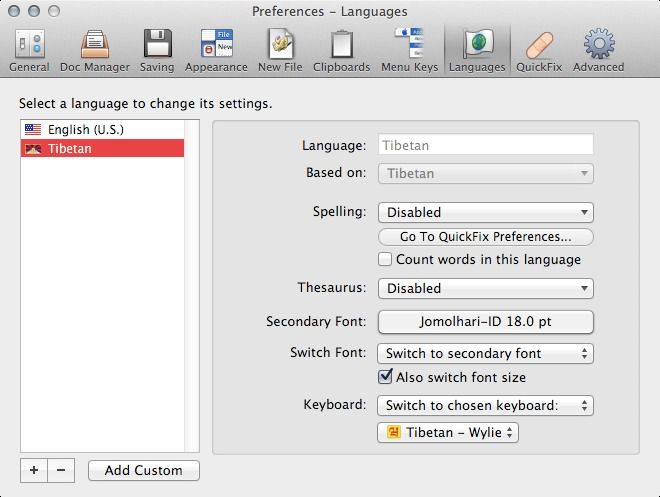Image resolution: width=660 pixels, height=497 pixels.
Task: Click the Jomolhari-ID 18.0 pt font button
Action: click(485, 322)
